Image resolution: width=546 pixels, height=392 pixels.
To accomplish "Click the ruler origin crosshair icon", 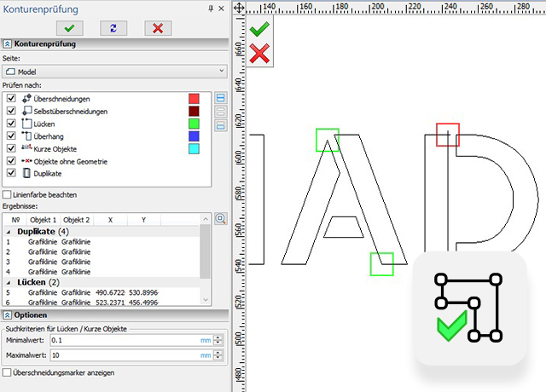I will 239,8.
